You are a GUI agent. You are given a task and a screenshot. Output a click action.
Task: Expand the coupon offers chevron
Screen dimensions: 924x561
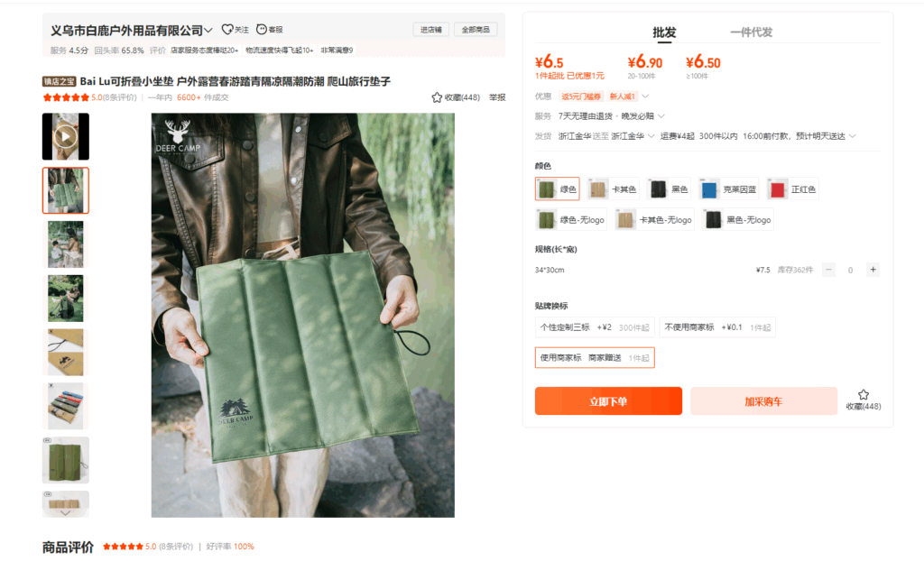pos(645,96)
